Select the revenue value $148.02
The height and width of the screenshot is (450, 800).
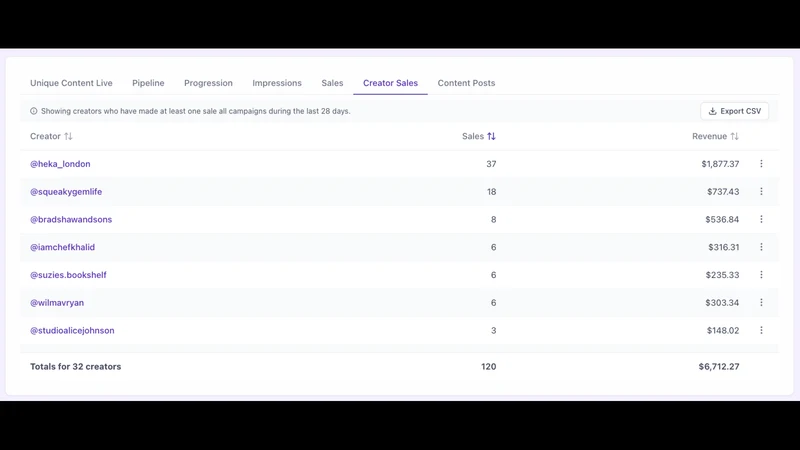click(x=723, y=331)
